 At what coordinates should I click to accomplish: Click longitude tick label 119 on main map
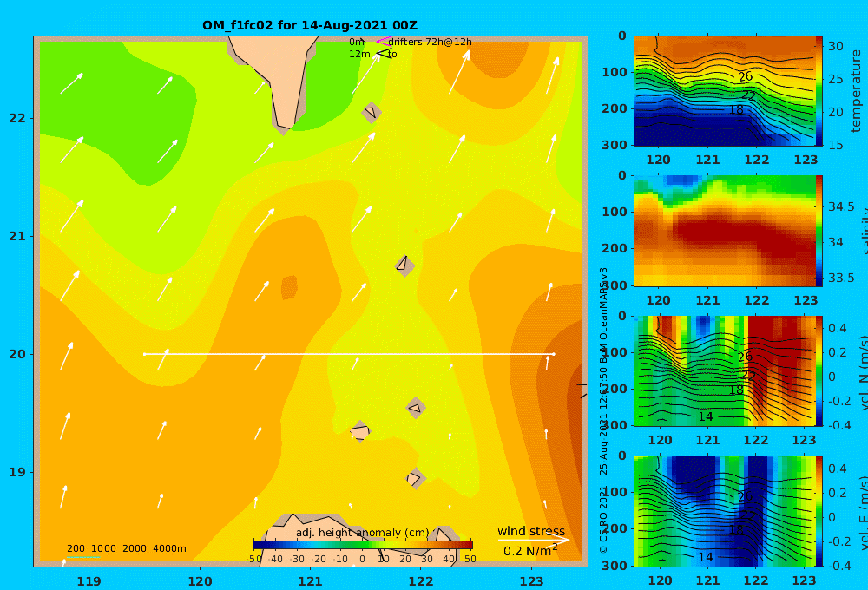(x=89, y=581)
